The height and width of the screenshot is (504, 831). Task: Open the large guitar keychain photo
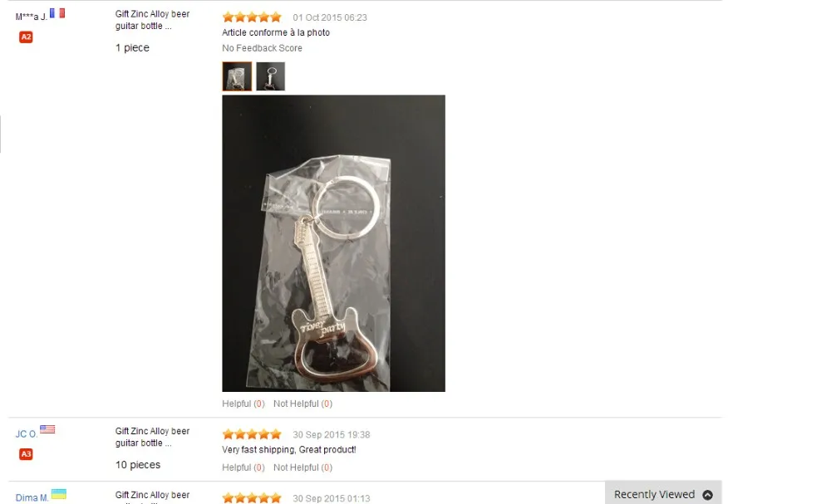tap(333, 243)
